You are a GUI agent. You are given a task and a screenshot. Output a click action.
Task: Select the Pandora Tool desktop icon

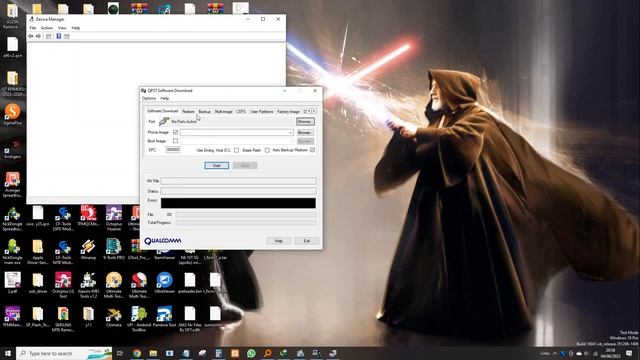pos(164,317)
